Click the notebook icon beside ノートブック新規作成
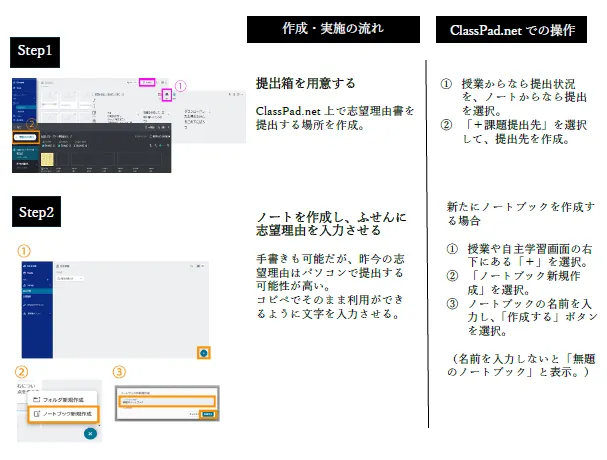 pyautogui.click(x=36, y=412)
